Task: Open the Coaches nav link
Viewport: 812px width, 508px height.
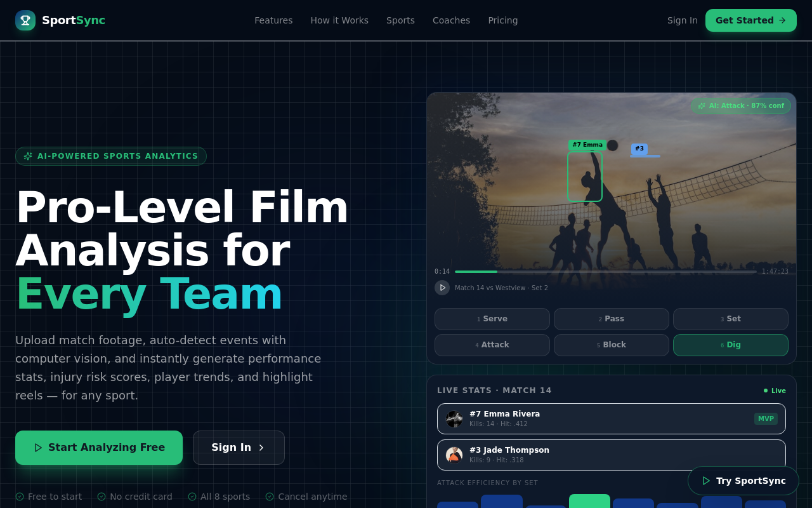Action: [451, 20]
